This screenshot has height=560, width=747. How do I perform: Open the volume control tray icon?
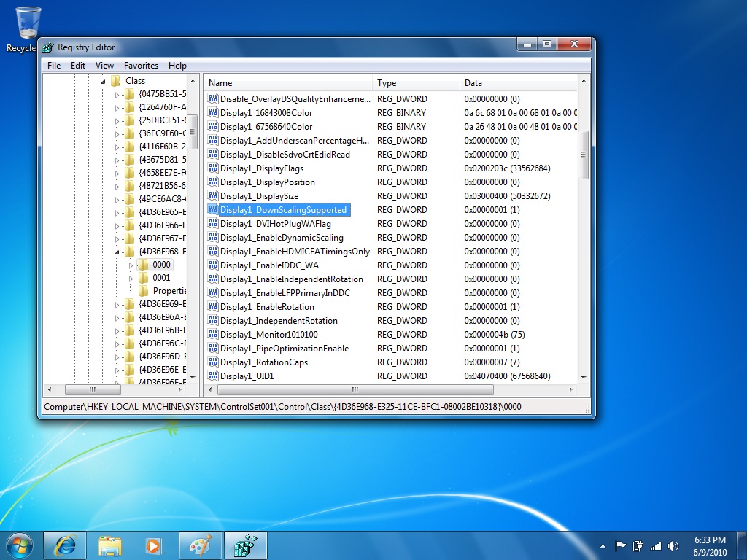tap(673, 545)
